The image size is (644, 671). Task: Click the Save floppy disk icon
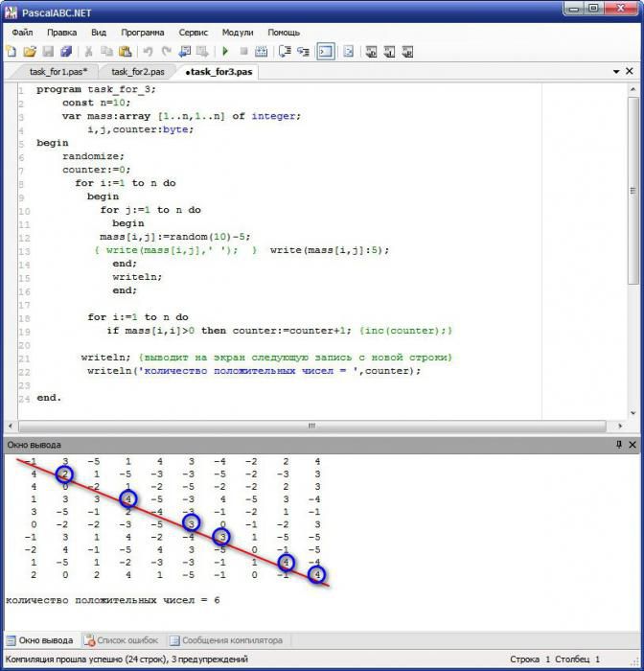(x=48, y=52)
